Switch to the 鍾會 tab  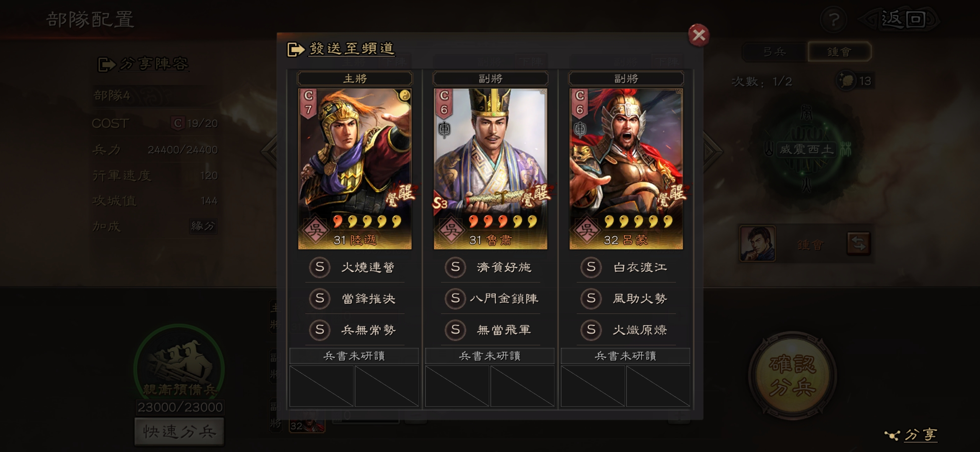pyautogui.click(x=839, y=52)
